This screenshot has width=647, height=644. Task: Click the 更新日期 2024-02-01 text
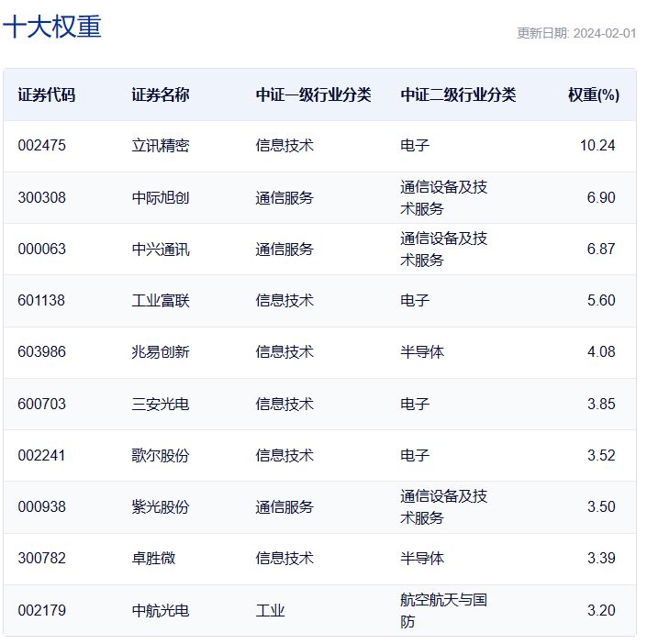point(575,33)
